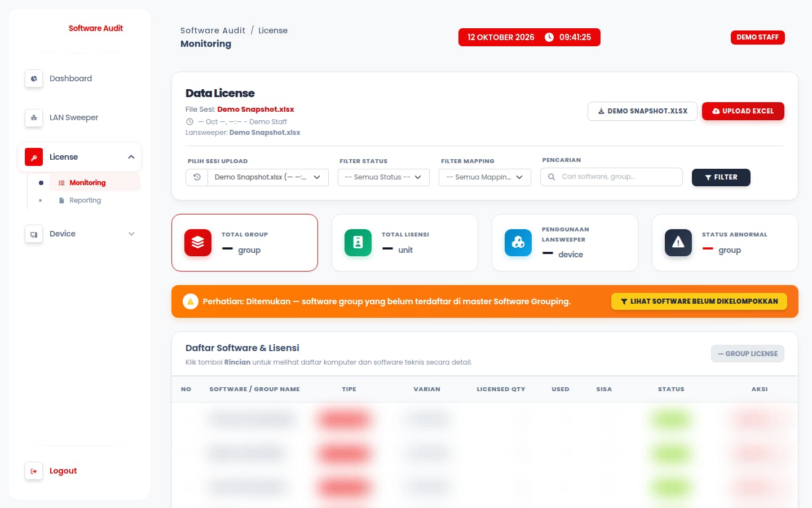Click the Demo Staff user badge
Image resolution: width=812 pixels, height=508 pixels.
pos(757,37)
